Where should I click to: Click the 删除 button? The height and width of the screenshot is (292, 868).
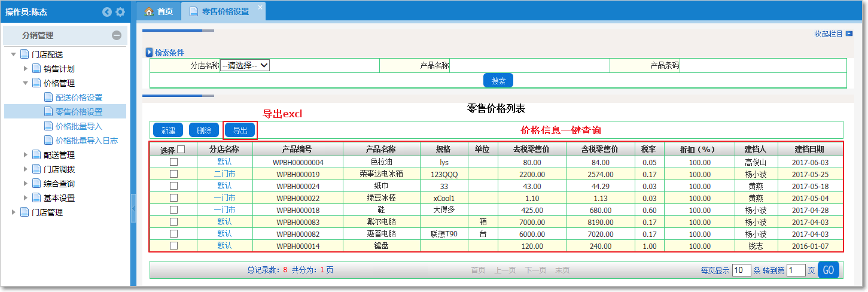coord(204,130)
